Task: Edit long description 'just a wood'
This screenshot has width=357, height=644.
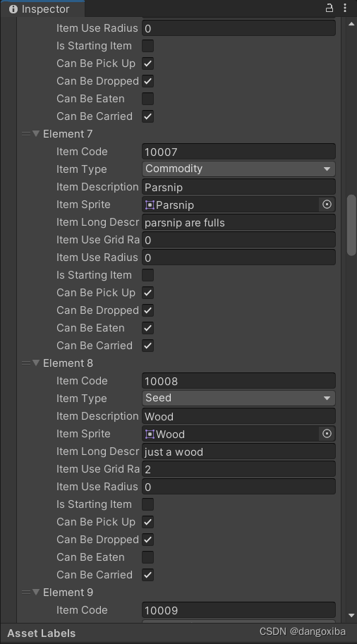Action: pos(238,451)
